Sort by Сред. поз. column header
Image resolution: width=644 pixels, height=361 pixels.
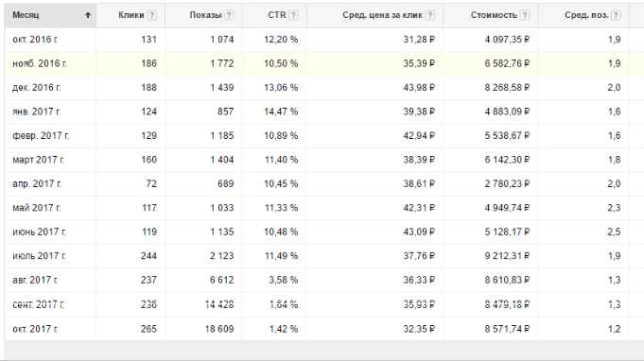coord(586,15)
